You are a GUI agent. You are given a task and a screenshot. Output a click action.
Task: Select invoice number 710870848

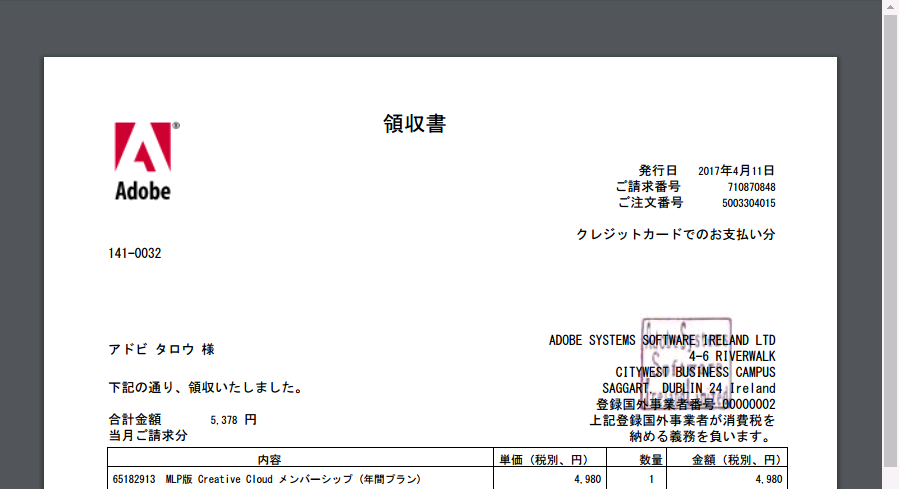tap(751, 187)
